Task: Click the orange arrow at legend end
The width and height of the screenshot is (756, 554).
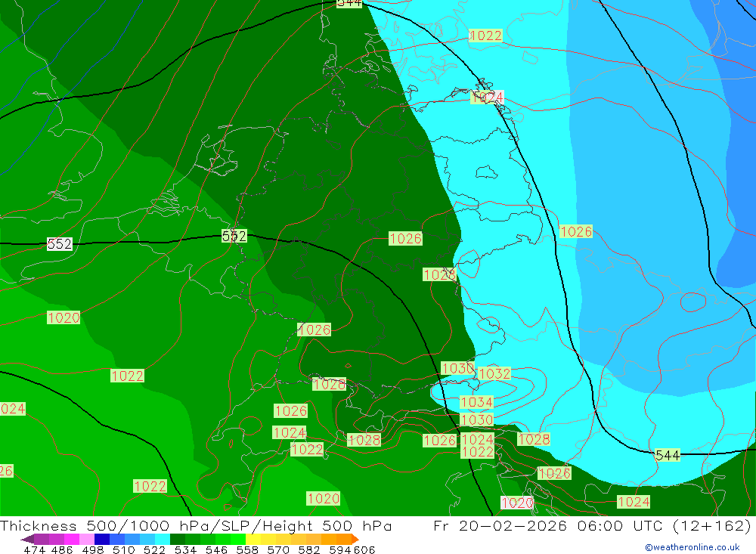Action: tap(355, 539)
